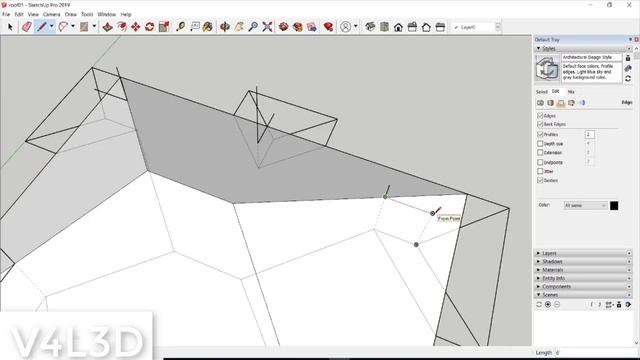The width and height of the screenshot is (640, 360).
Task: Activate the Zoom magnifier tool
Action: (253, 27)
